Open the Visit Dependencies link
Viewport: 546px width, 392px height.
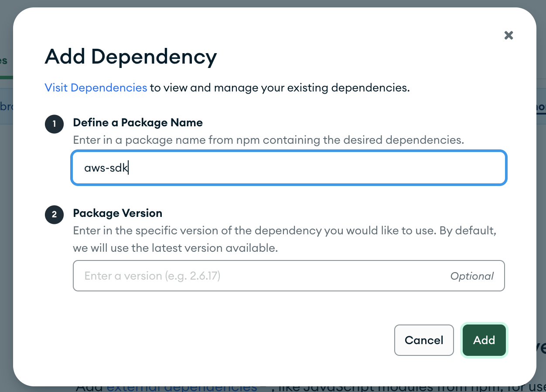(x=96, y=88)
